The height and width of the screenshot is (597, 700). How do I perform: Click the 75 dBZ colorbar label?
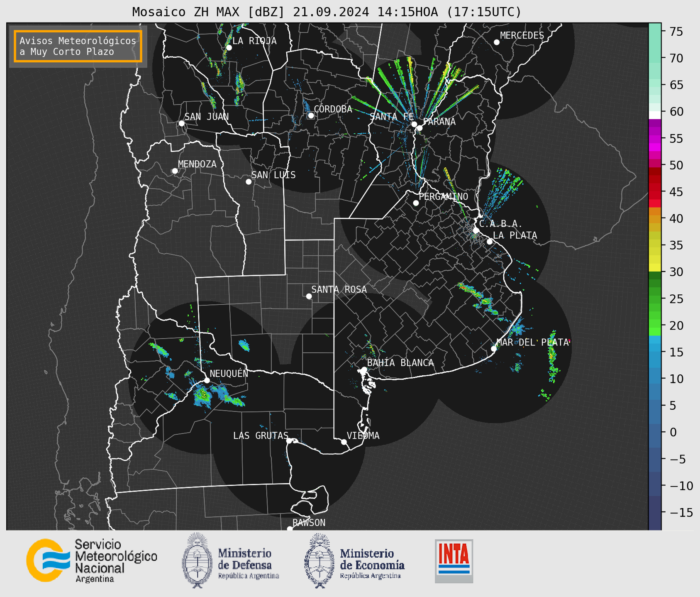[x=676, y=32]
